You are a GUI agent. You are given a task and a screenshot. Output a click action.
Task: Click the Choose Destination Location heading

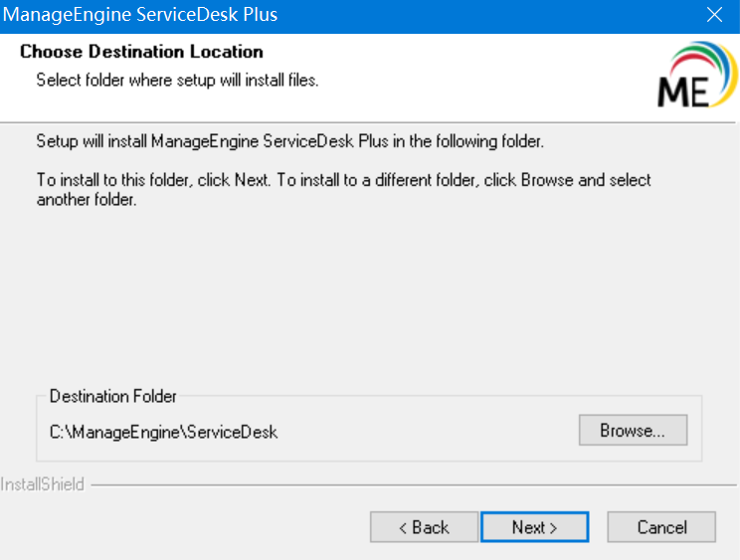(x=141, y=52)
